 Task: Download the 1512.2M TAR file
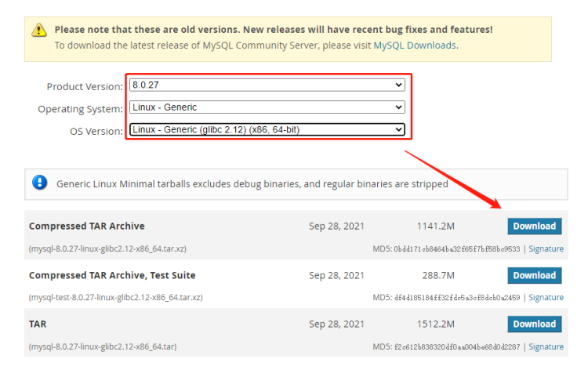click(535, 324)
